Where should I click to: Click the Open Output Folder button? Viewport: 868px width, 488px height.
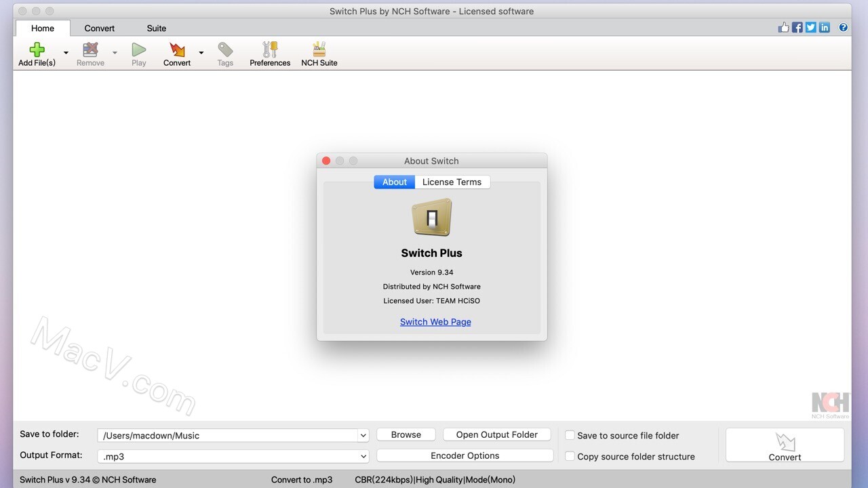(497, 434)
